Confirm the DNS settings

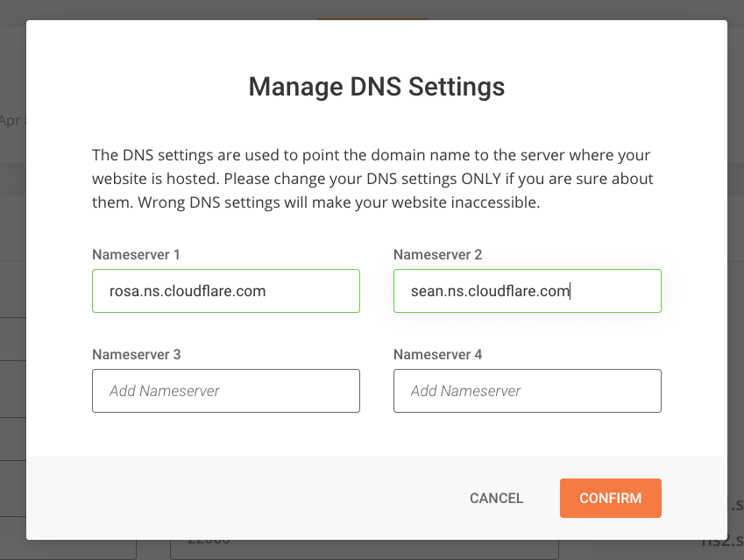[x=610, y=498]
